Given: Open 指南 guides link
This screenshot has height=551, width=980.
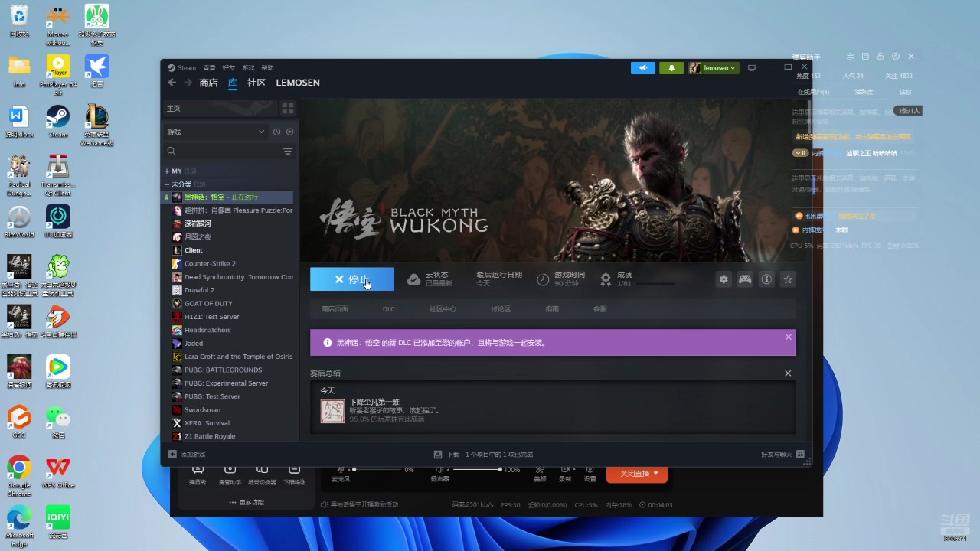Looking at the screenshot, I should [x=552, y=309].
